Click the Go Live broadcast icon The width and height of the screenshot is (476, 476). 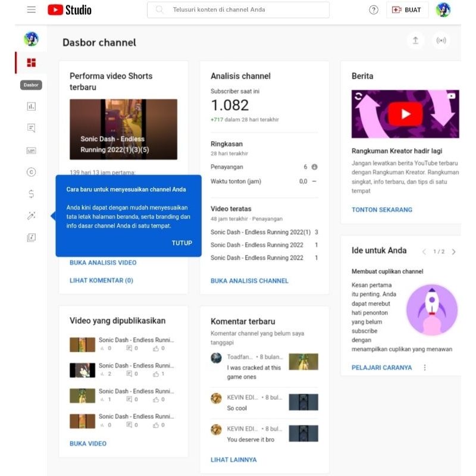tap(441, 40)
